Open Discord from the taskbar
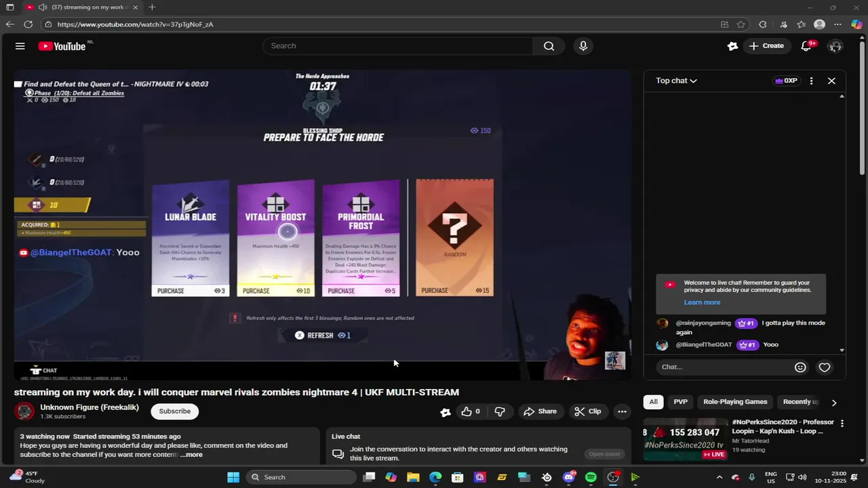 [x=569, y=477]
